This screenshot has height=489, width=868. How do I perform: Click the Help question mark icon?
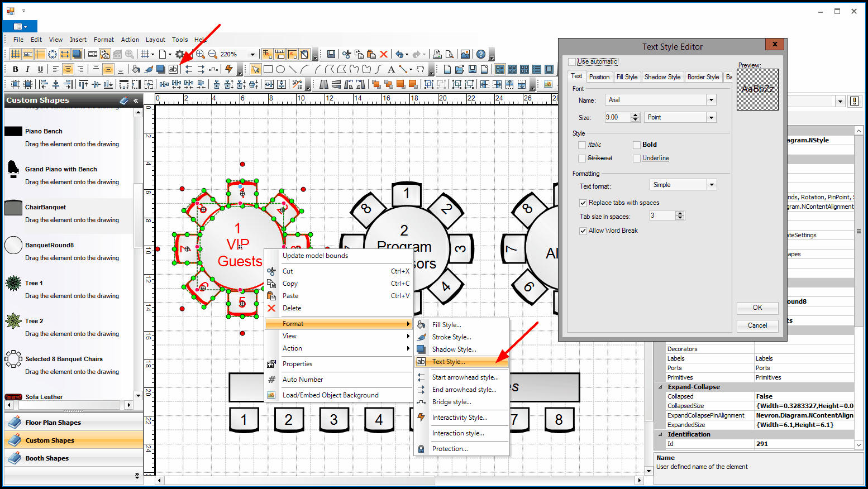point(481,54)
